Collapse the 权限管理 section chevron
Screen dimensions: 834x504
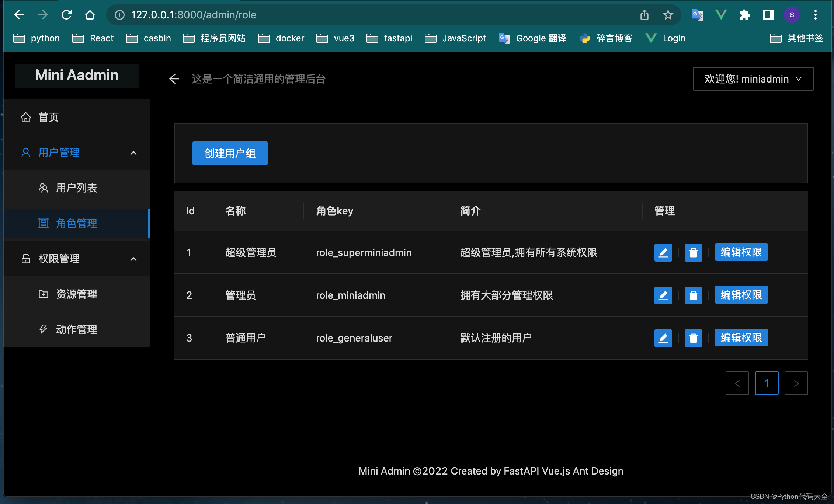coord(133,259)
